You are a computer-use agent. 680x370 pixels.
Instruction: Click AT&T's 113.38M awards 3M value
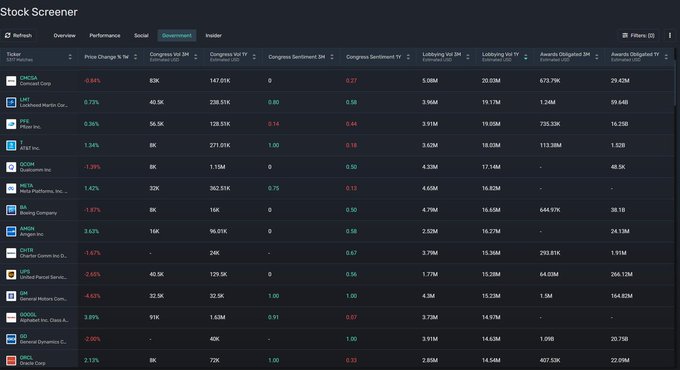[x=551, y=145]
